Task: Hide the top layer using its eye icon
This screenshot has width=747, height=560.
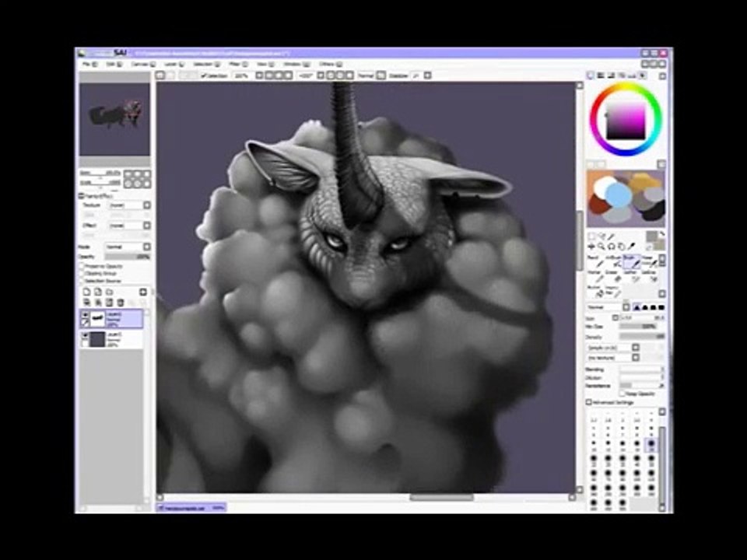Action: [86, 315]
